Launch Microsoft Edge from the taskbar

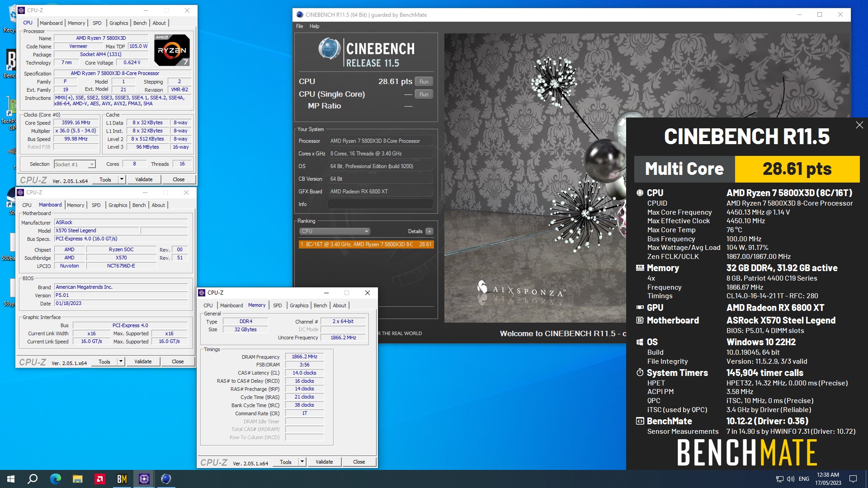pos(55,479)
